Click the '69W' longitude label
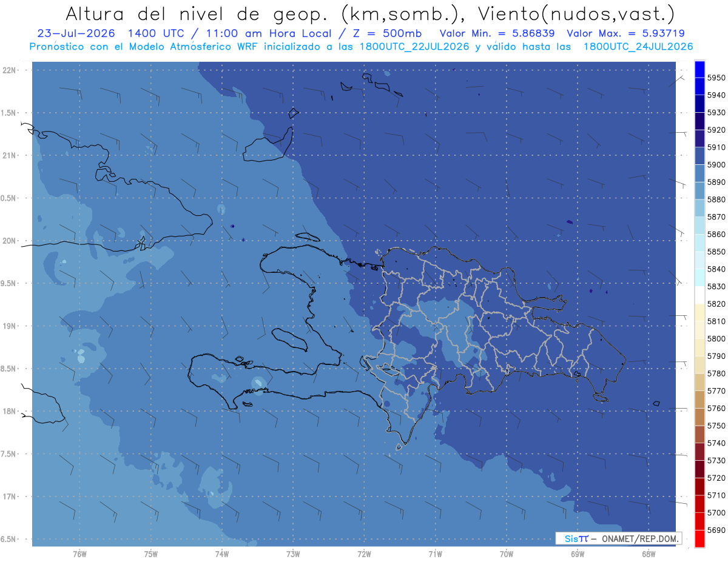Image resolution: width=728 pixels, height=562 pixels. click(x=578, y=554)
